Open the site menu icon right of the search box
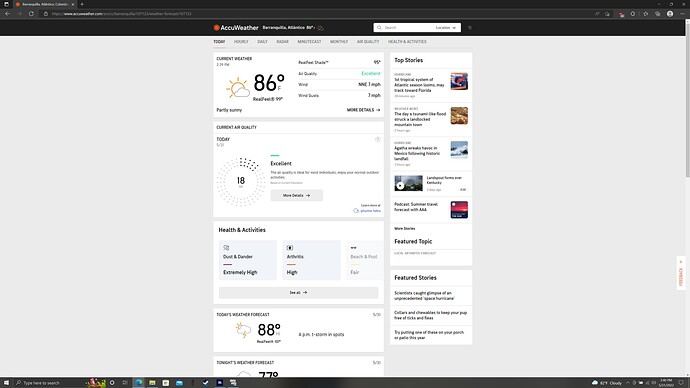Screen dimensions: 690x388 [x=470, y=28]
